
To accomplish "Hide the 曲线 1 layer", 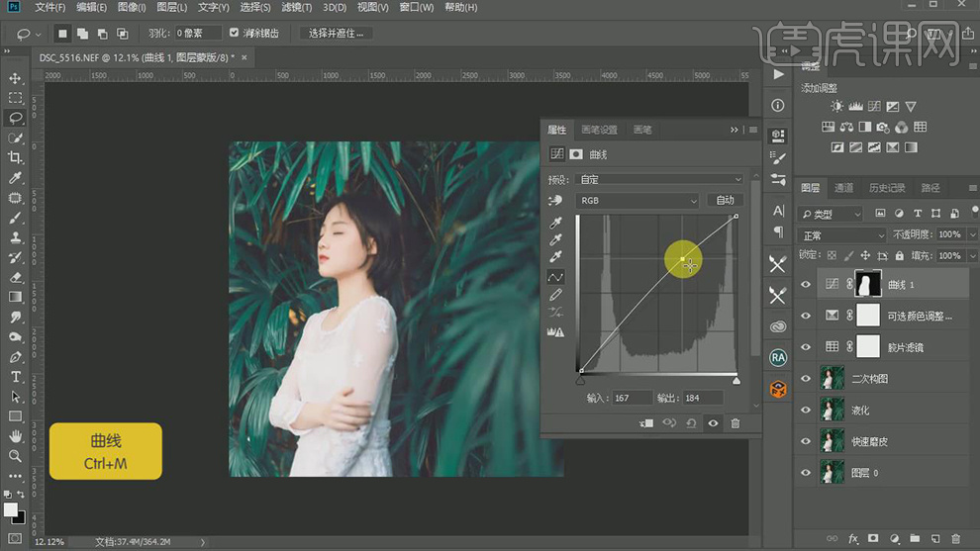I will point(806,284).
